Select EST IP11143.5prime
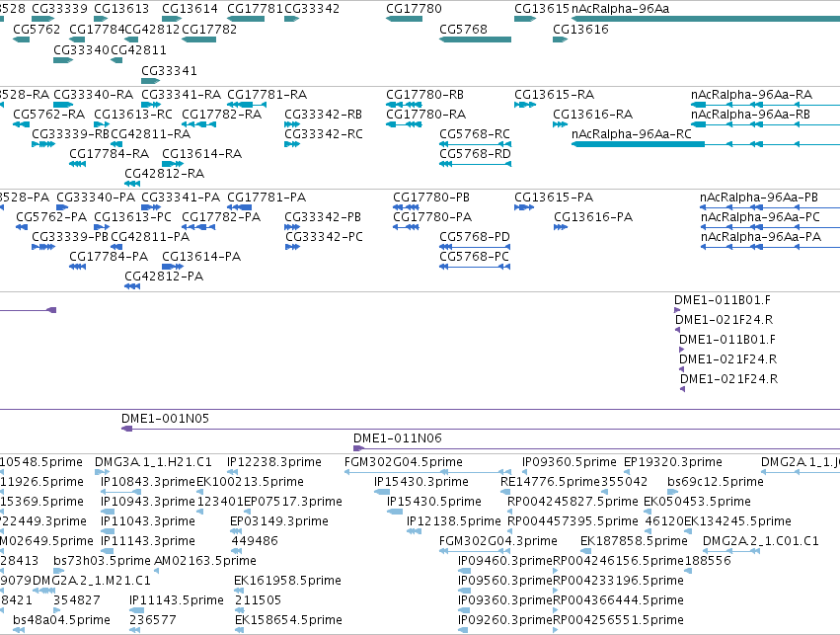The width and height of the screenshot is (840, 635). 177,600
